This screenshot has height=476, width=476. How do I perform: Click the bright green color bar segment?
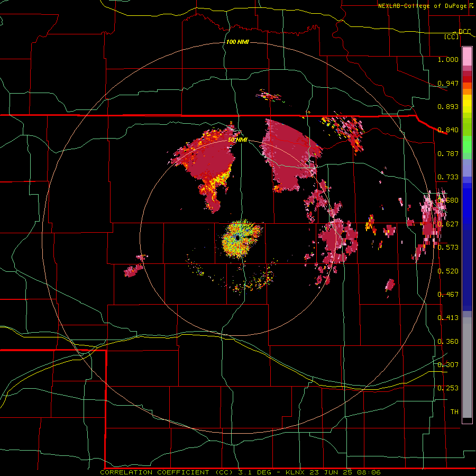point(467,144)
